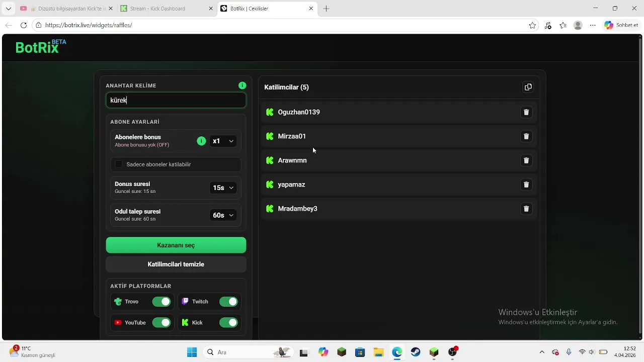The height and width of the screenshot is (362, 644).
Task: Open Steam from the taskbar
Action: coord(416,352)
